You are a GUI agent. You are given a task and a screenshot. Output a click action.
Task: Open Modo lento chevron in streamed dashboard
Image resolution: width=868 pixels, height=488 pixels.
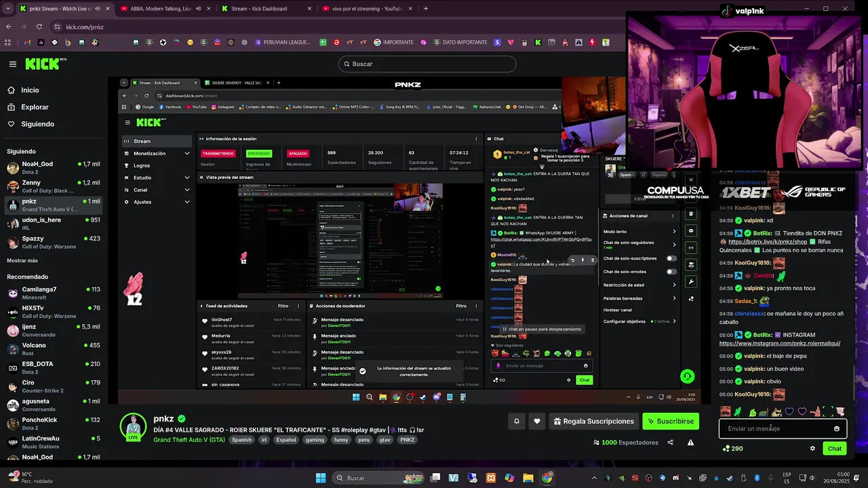click(674, 232)
